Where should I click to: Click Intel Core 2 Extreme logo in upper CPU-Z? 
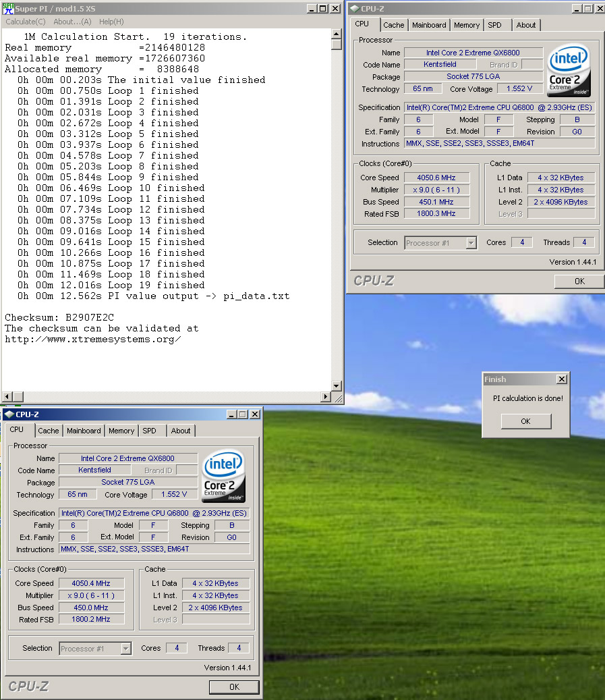click(x=569, y=70)
